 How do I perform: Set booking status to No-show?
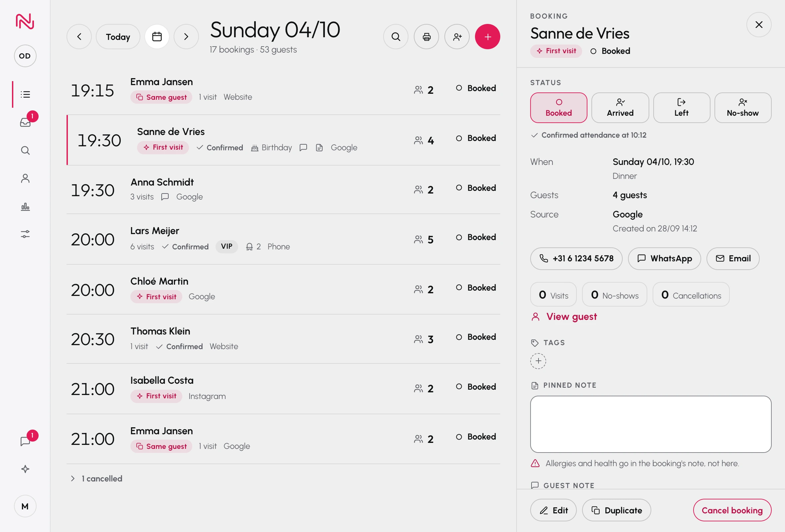pyautogui.click(x=743, y=108)
